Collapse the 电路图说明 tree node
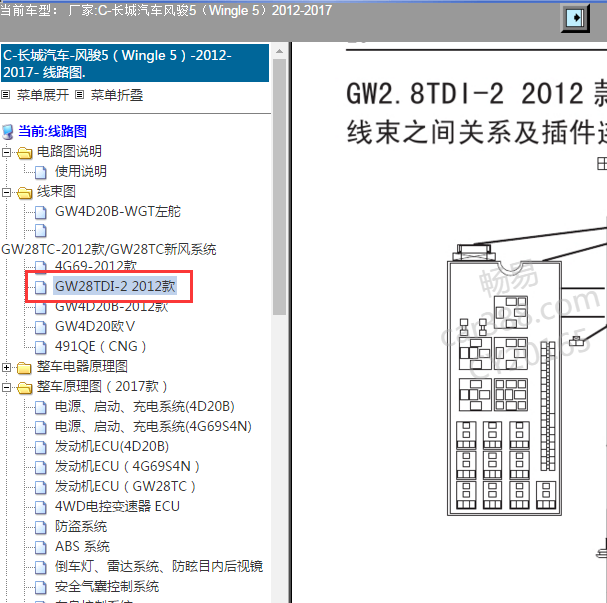Viewport: 607px width, 603px height. [x=6, y=152]
